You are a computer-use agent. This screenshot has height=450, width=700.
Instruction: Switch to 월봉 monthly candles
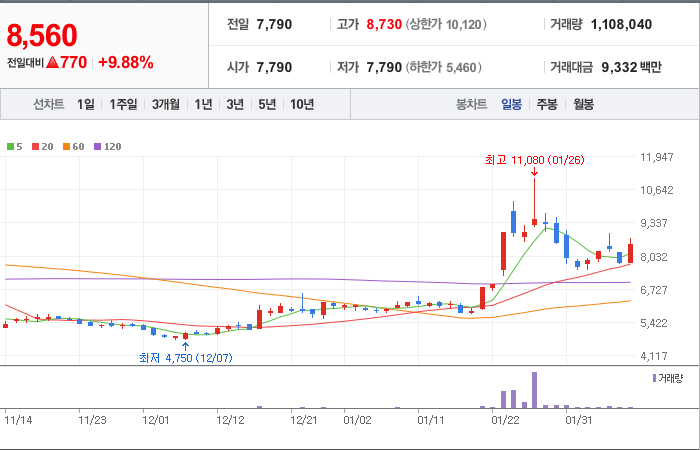(583, 104)
